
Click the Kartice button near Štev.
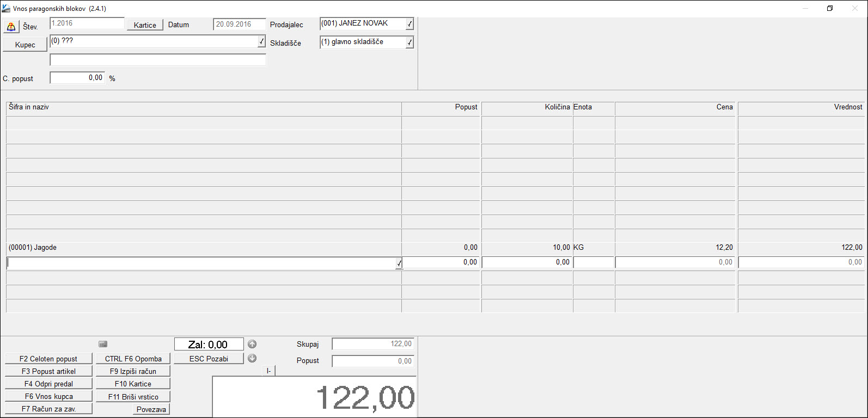click(x=145, y=25)
